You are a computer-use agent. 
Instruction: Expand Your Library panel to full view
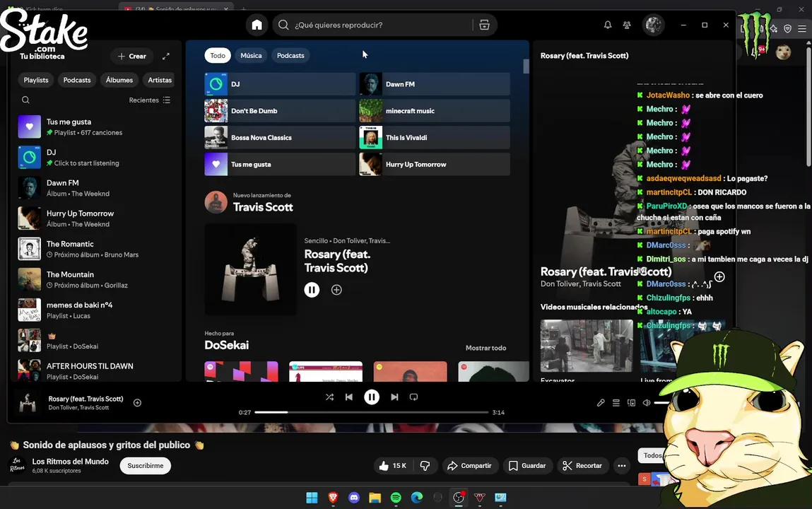[x=165, y=56]
